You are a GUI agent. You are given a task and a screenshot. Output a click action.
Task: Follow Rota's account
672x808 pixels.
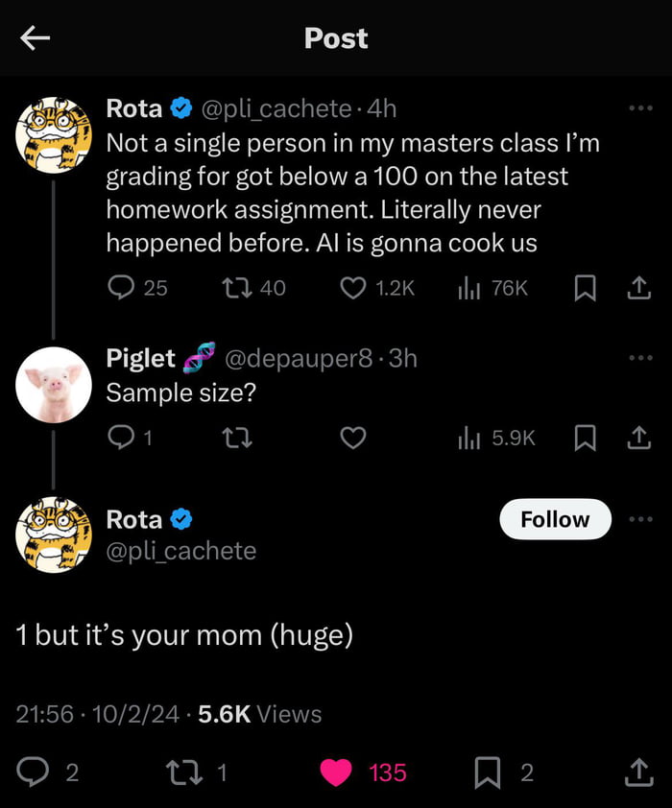[555, 519]
